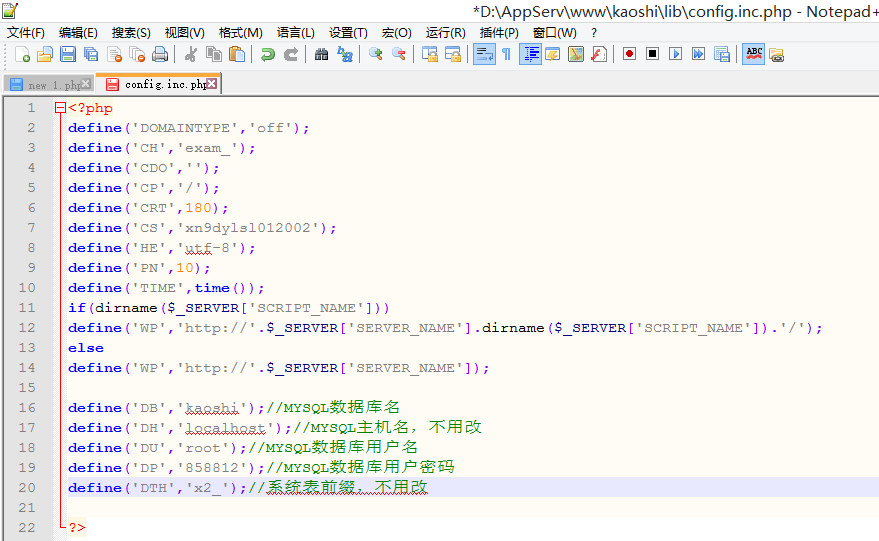The image size is (879, 541).
Task: Toggle synchronized horizontal scrolling
Action: 452,54
